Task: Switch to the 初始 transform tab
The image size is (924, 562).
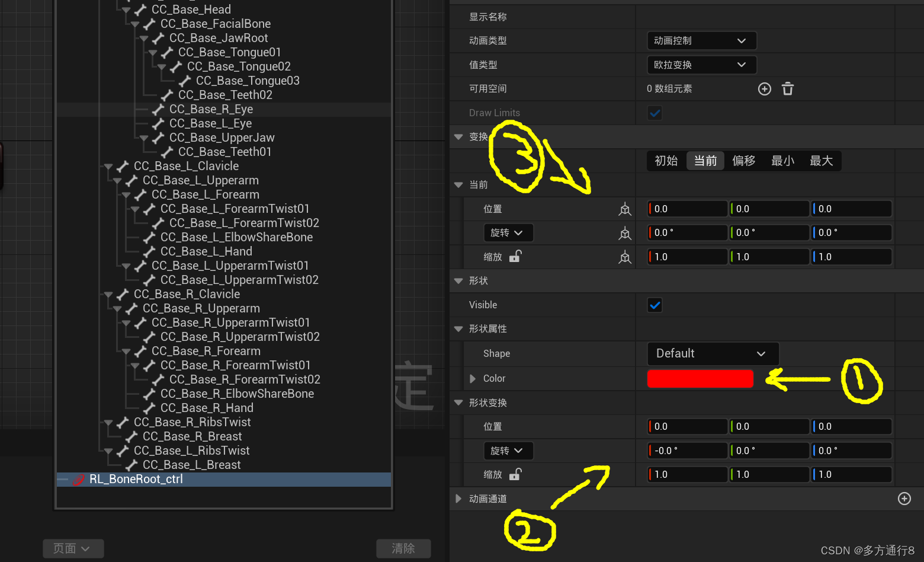Action: [x=666, y=161]
